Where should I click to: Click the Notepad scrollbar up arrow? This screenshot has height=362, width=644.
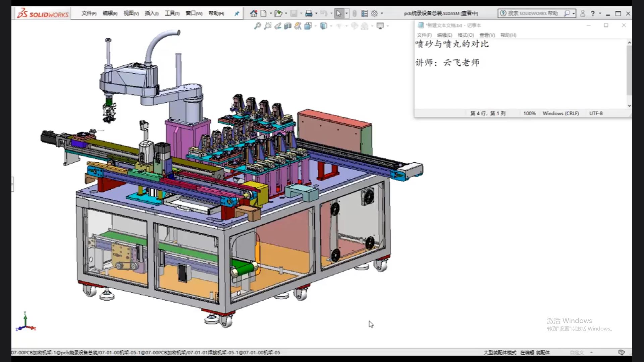629,43
